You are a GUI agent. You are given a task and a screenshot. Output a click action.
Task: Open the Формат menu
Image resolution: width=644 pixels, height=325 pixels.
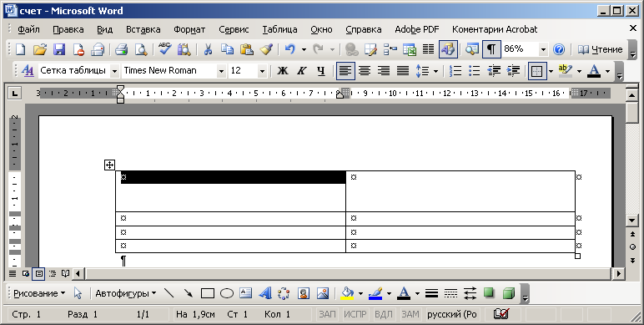tap(189, 29)
